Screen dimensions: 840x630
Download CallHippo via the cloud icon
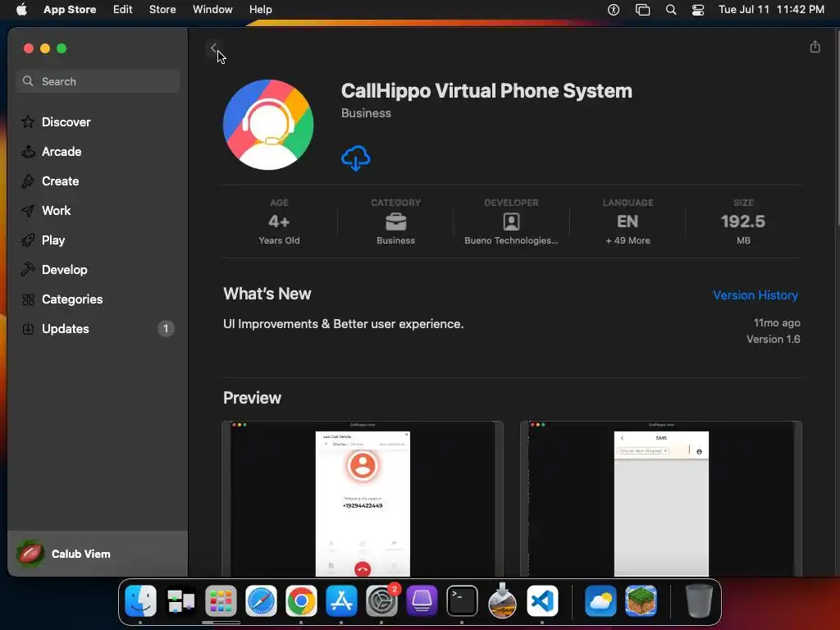click(356, 158)
